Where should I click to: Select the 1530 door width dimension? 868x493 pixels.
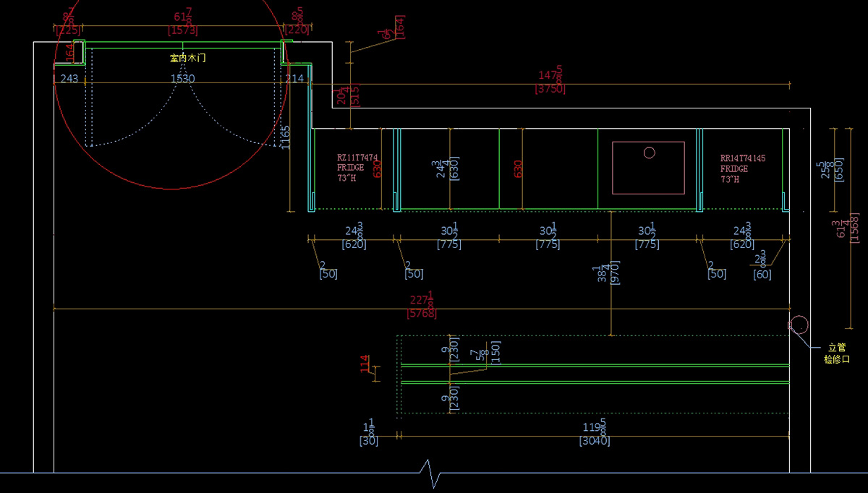point(182,78)
